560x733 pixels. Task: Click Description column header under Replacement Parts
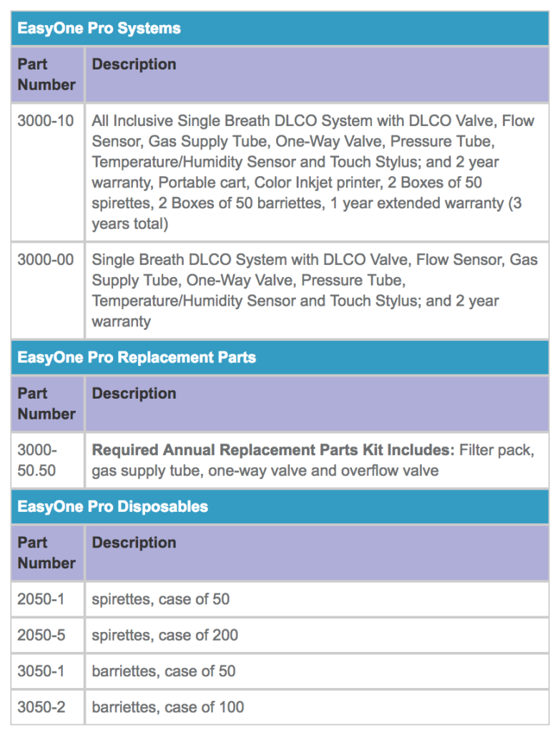pyautogui.click(x=134, y=394)
